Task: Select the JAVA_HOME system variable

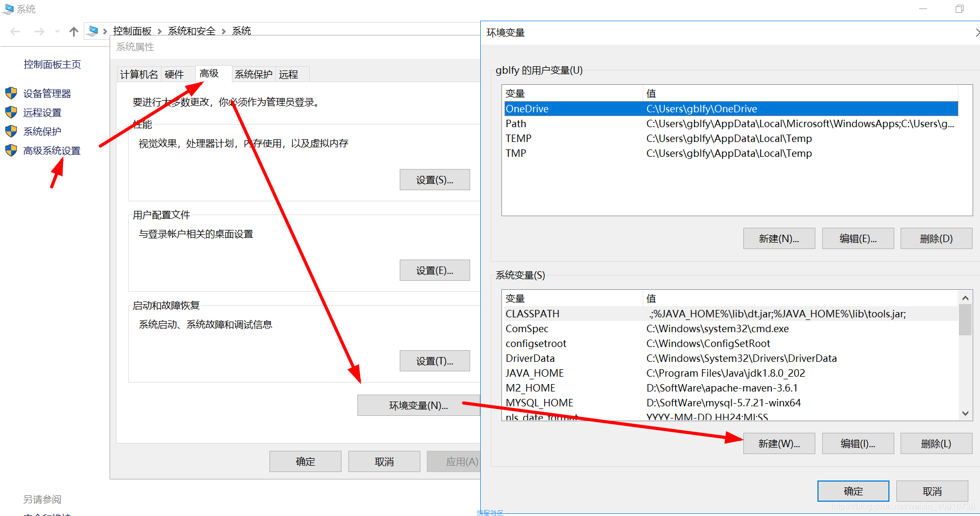Action: click(731, 373)
